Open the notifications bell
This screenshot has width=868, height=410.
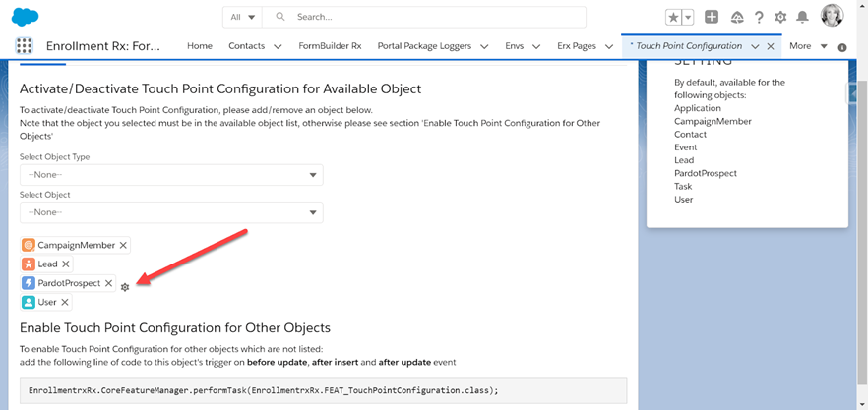click(802, 18)
